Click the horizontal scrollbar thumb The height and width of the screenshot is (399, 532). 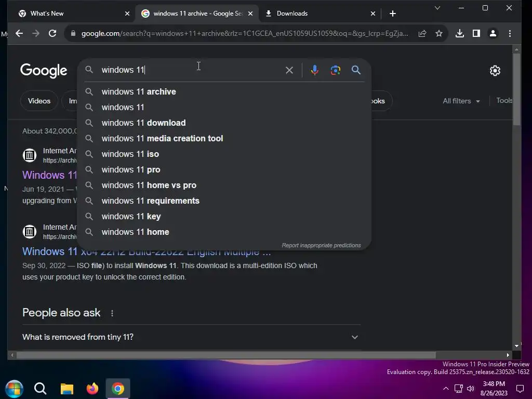226,355
